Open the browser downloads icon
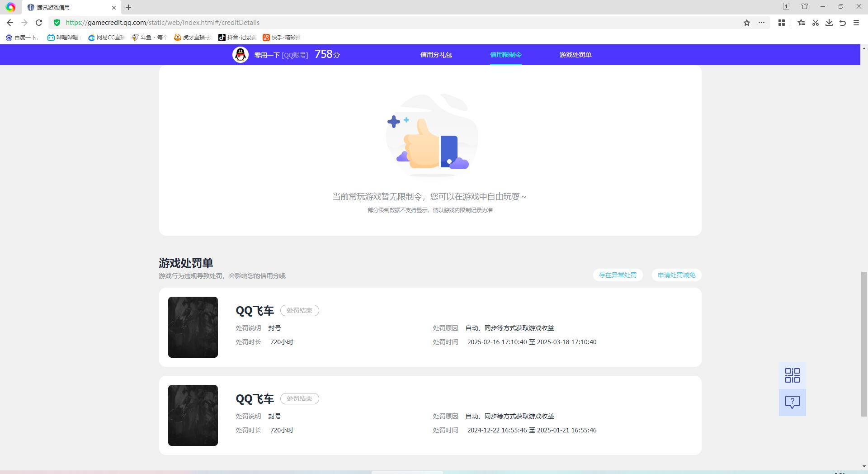 (829, 23)
